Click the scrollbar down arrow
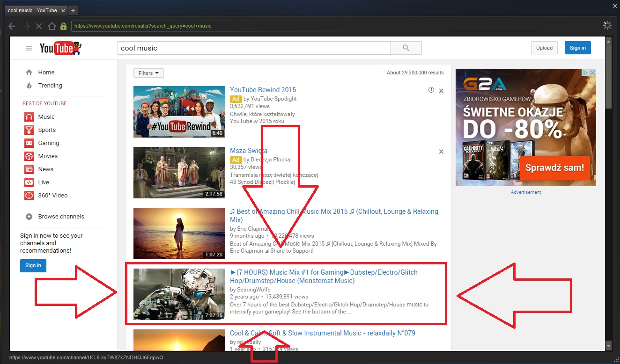This screenshot has width=620, height=364. pos(608,346)
